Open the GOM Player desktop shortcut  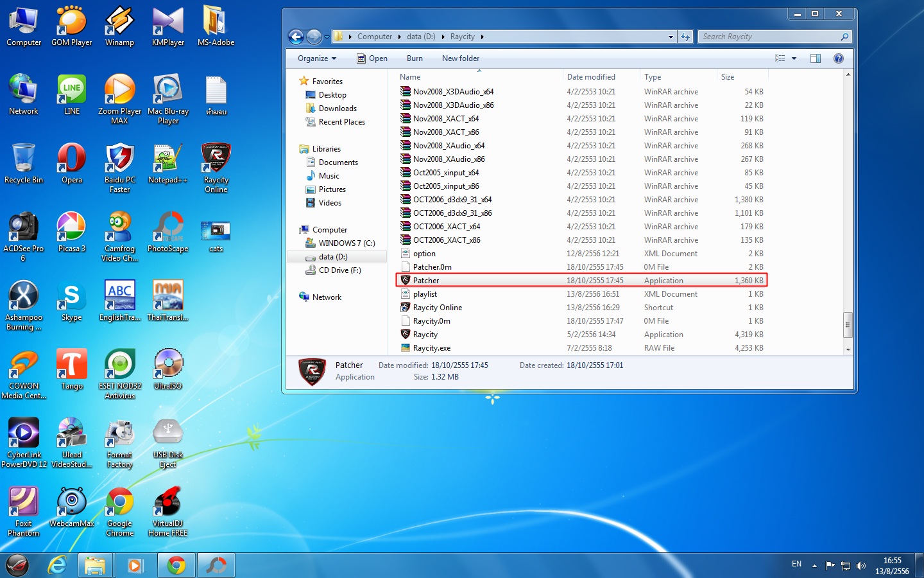pos(71,26)
